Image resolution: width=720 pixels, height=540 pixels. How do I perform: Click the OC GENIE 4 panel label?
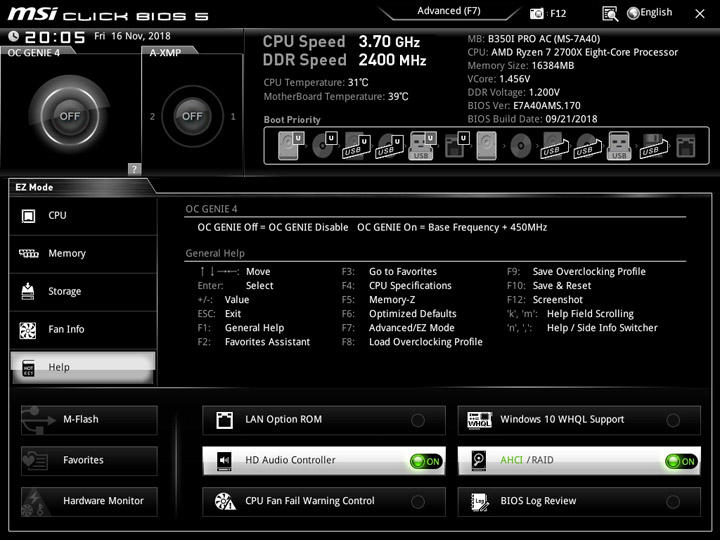[x=34, y=52]
